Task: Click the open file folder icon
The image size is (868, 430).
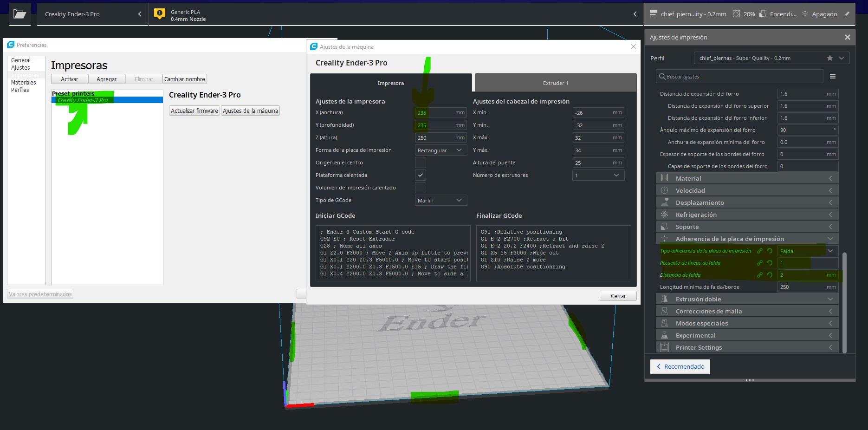Action: [x=19, y=14]
